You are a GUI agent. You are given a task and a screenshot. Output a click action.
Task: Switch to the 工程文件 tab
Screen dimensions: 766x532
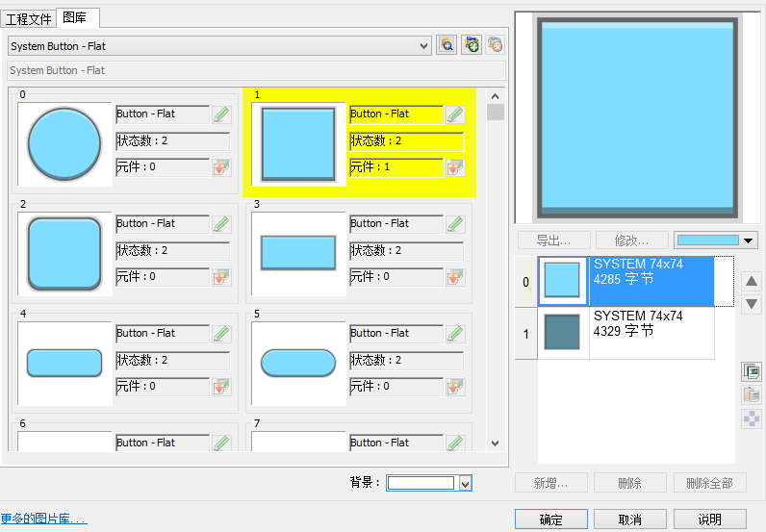pyautogui.click(x=30, y=18)
